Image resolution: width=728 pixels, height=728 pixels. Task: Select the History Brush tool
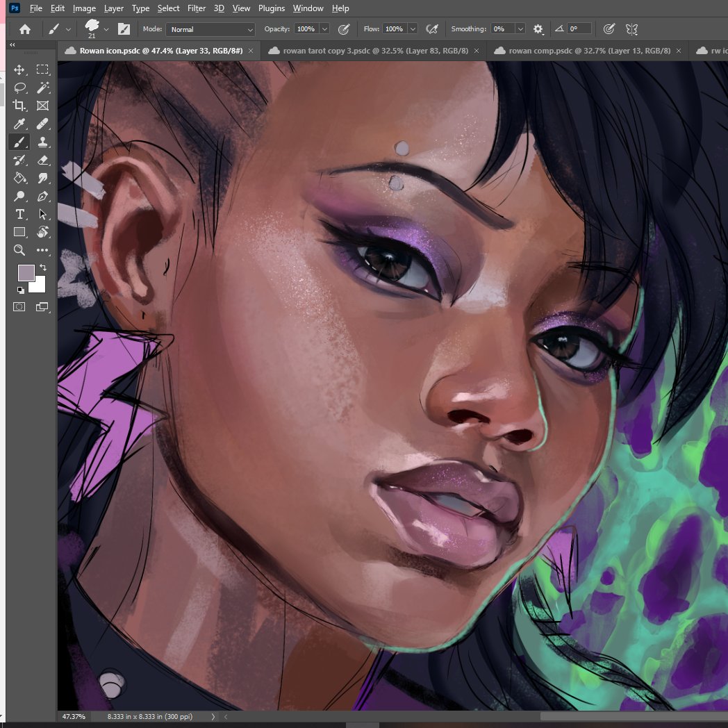pos(19,160)
